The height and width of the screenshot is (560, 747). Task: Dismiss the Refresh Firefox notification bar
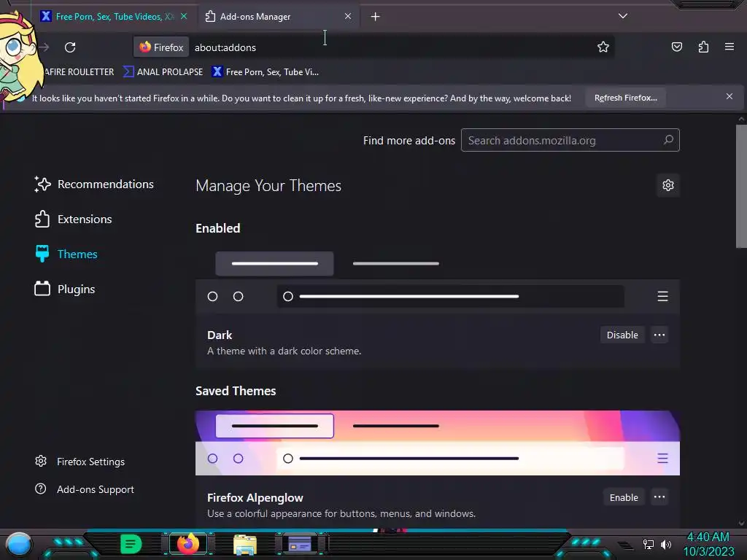coord(729,97)
